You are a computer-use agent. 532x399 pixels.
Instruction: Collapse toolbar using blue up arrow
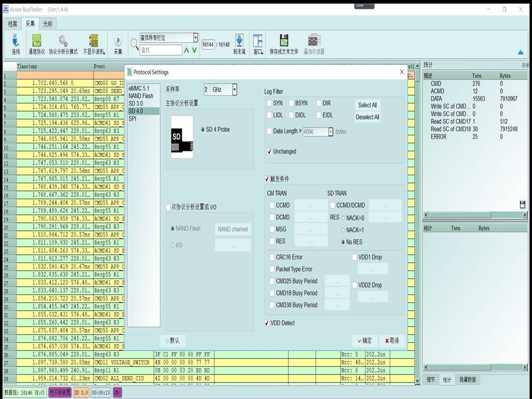pyautogui.click(x=520, y=52)
